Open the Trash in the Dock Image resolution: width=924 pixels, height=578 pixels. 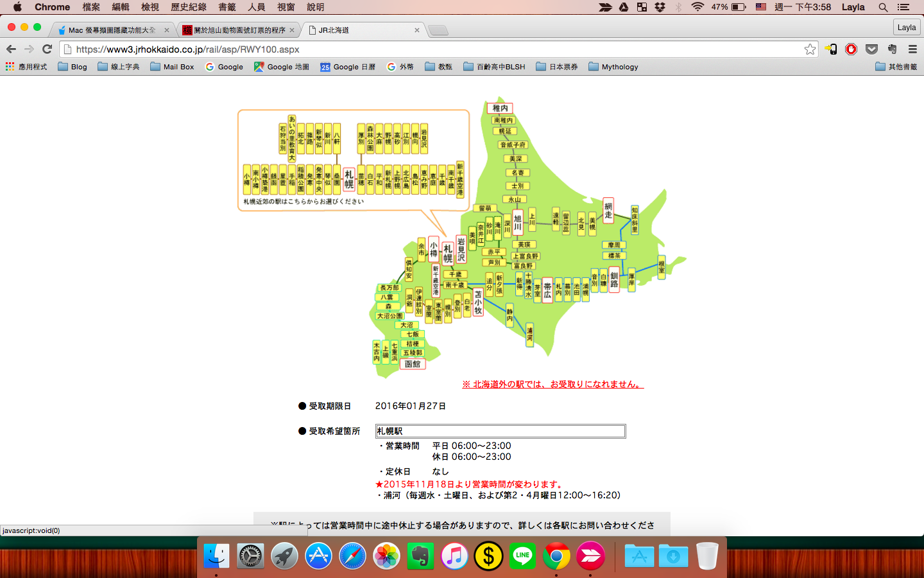click(706, 556)
